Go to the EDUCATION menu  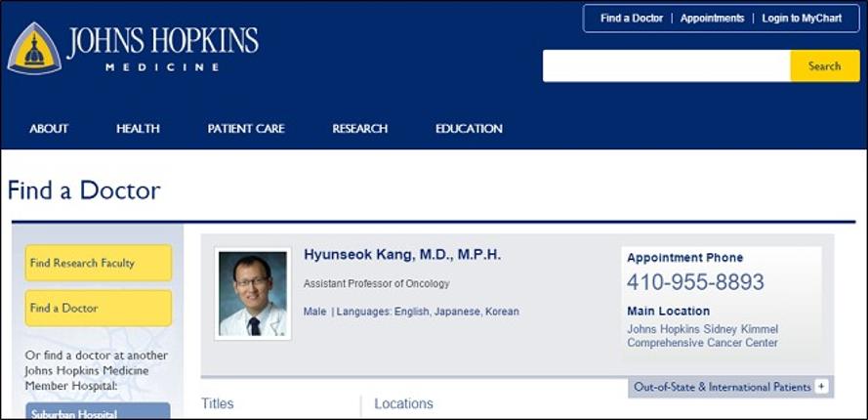pyautogui.click(x=469, y=129)
